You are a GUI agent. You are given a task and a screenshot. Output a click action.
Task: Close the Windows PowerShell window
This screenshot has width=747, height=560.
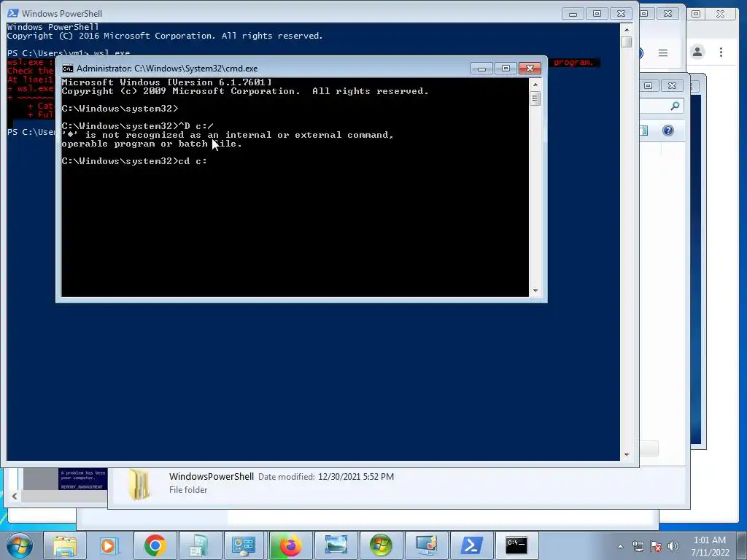point(622,14)
